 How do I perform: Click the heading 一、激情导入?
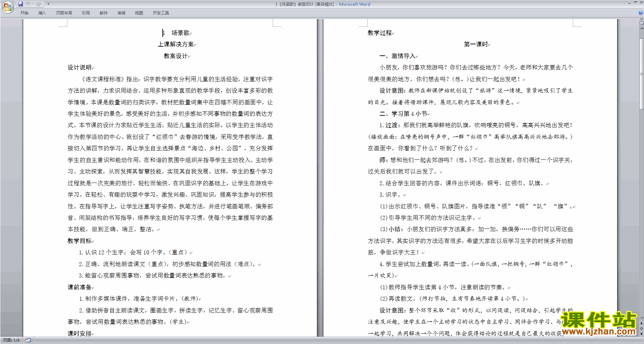click(397, 56)
